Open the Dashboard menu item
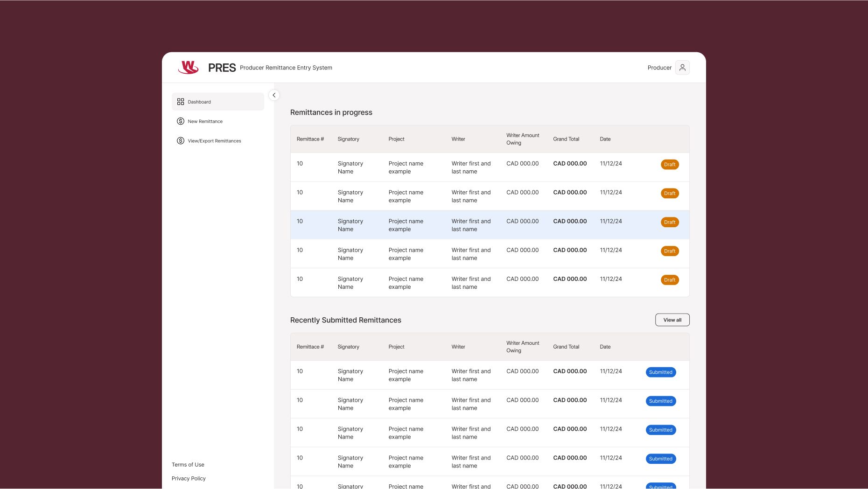 point(218,102)
